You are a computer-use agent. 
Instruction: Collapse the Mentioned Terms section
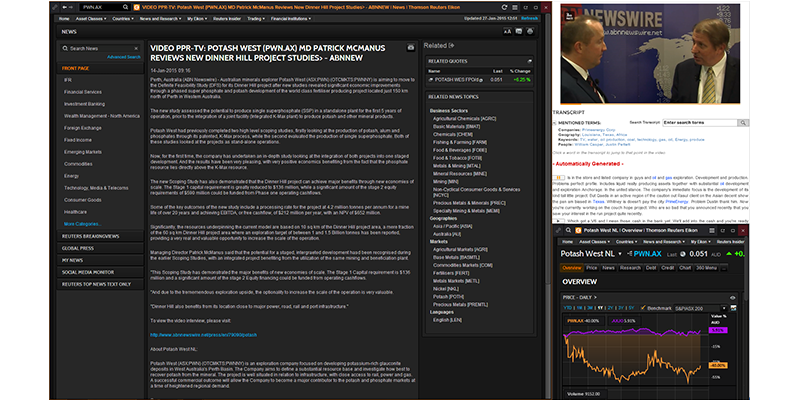(x=555, y=123)
